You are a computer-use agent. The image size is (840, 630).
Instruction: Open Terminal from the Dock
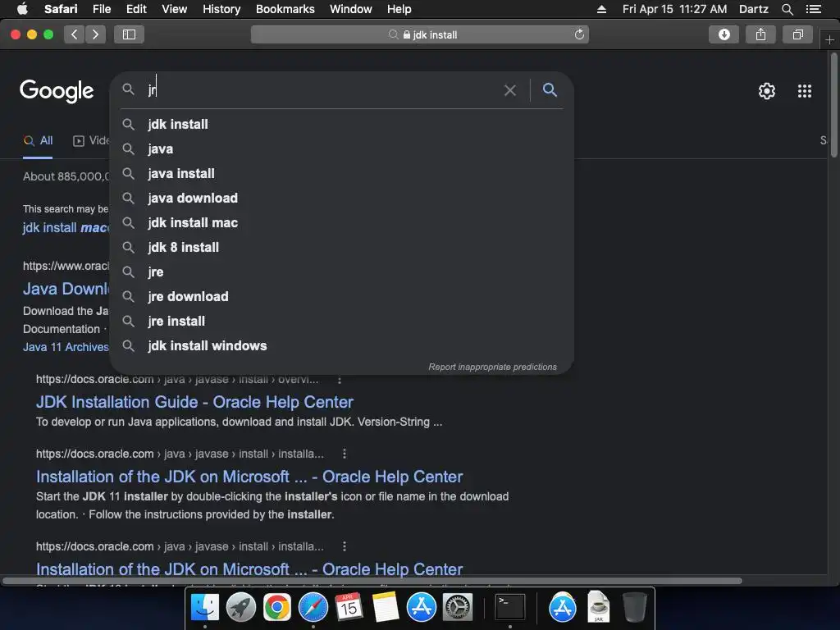[x=509, y=608]
